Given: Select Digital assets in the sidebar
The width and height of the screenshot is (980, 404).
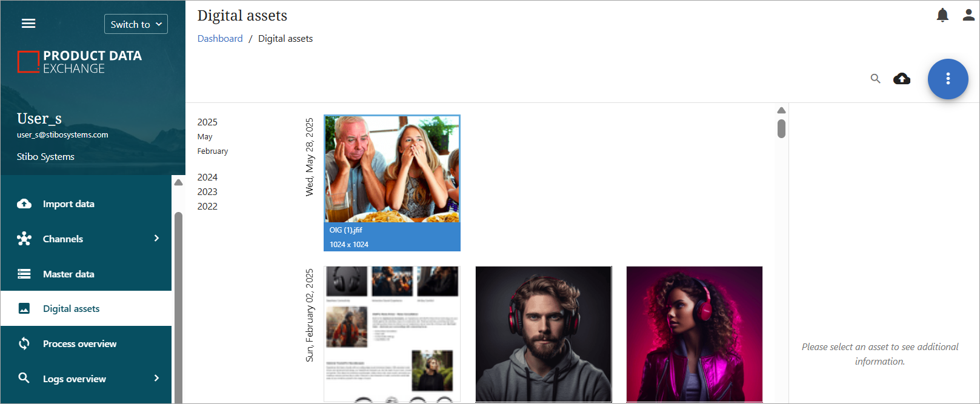Looking at the screenshot, I should (71, 309).
